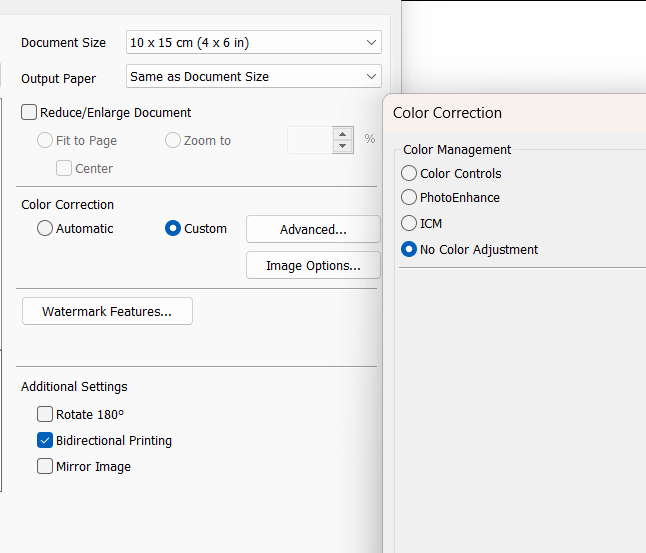Click the Image Options... button
This screenshot has height=553, width=646.
tap(313, 266)
